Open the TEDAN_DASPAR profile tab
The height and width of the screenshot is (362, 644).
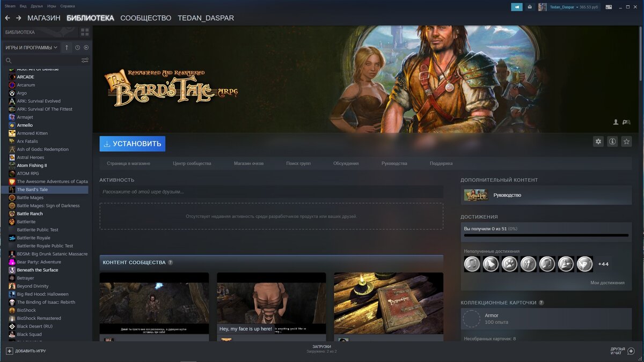206,18
